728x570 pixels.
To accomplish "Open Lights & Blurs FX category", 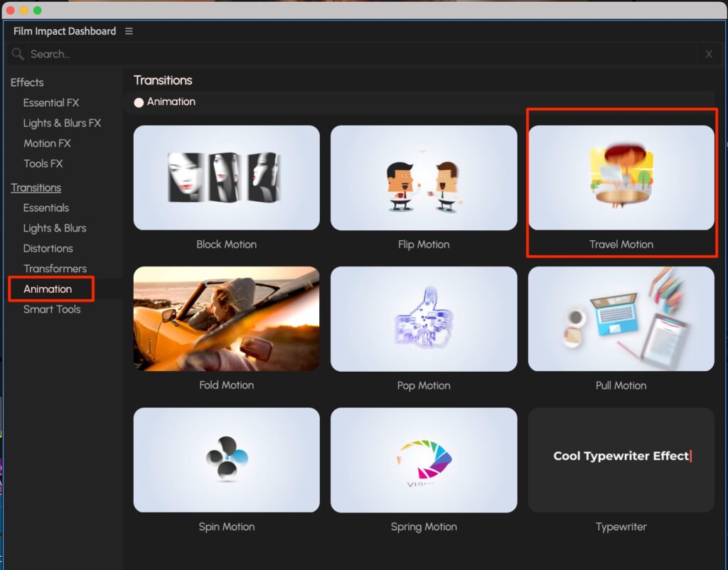I will point(62,123).
